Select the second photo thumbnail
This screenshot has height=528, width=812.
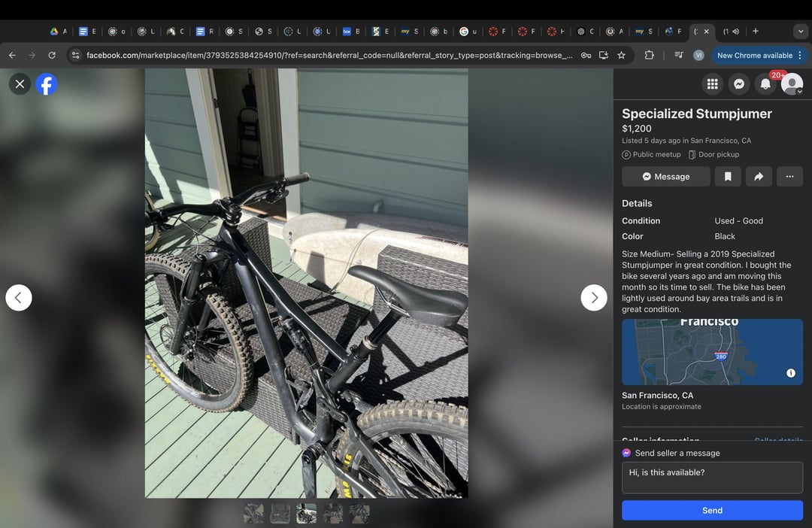280,514
